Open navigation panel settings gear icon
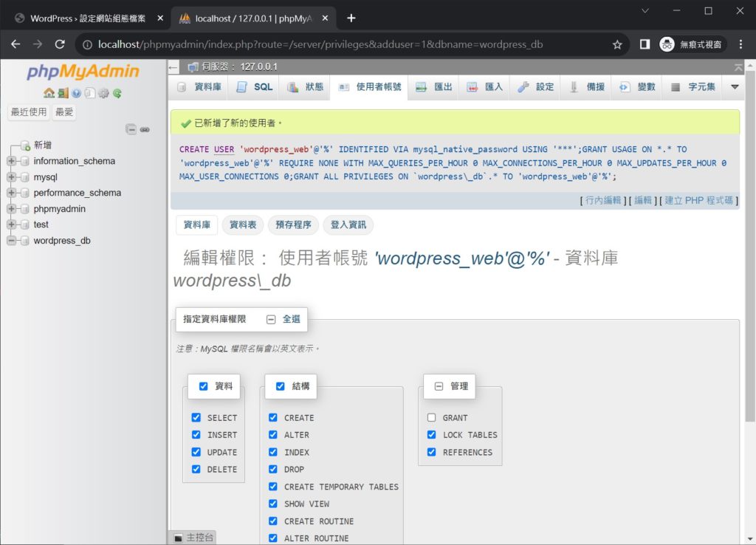This screenshot has width=756, height=545. (x=103, y=93)
